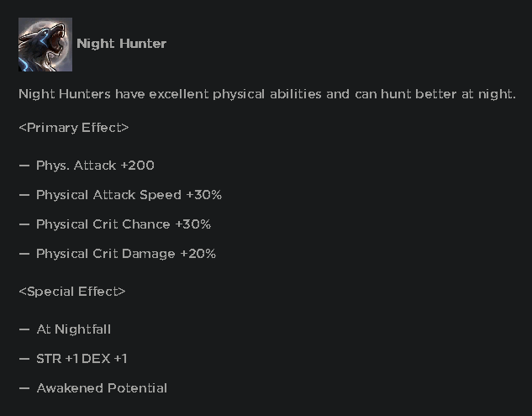
Task: Click the Special Effect header
Action: (71, 292)
